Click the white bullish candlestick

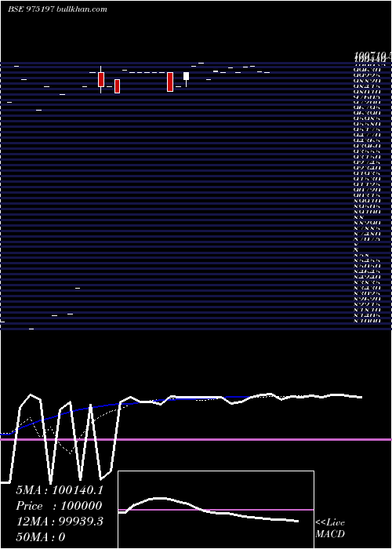coord(187,76)
